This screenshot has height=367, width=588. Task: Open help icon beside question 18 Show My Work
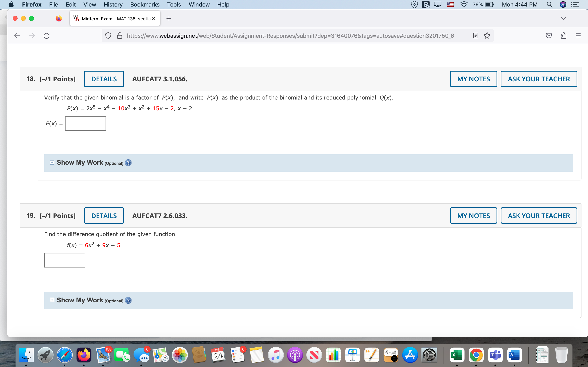coord(128,163)
